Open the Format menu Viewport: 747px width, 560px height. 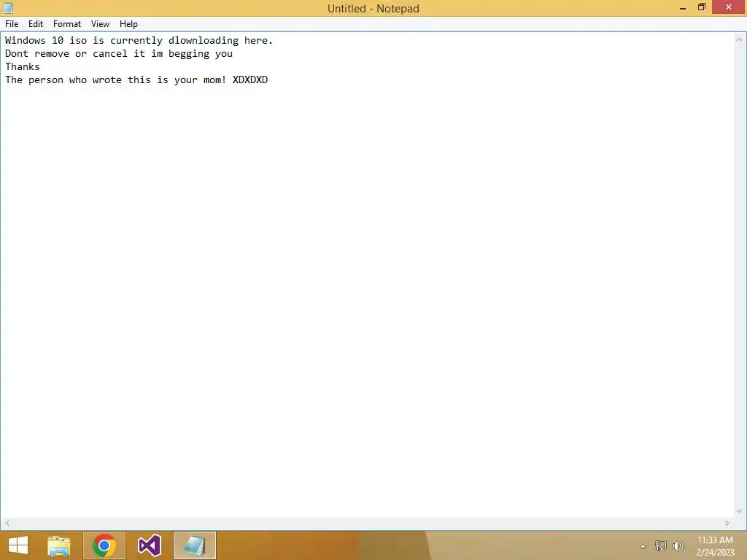(66, 24)
